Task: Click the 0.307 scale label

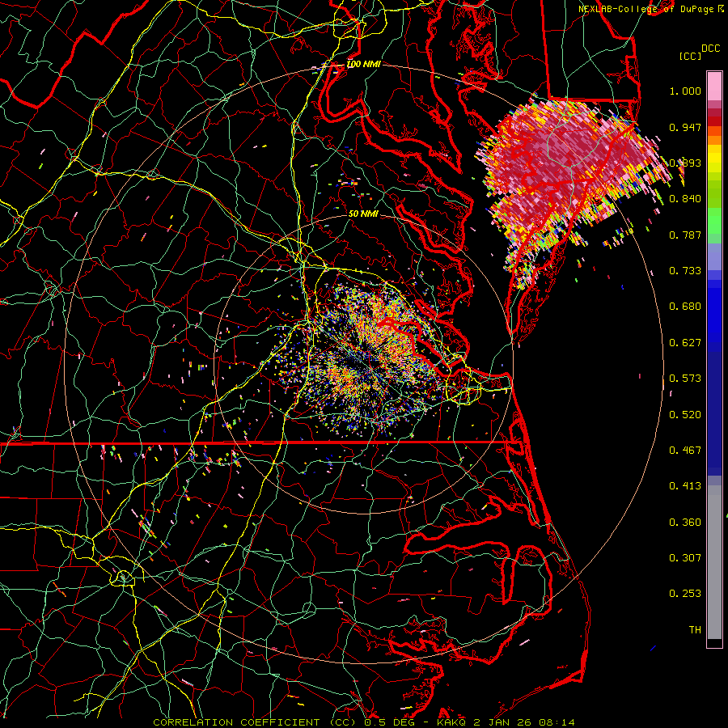Action: (685, 558)
